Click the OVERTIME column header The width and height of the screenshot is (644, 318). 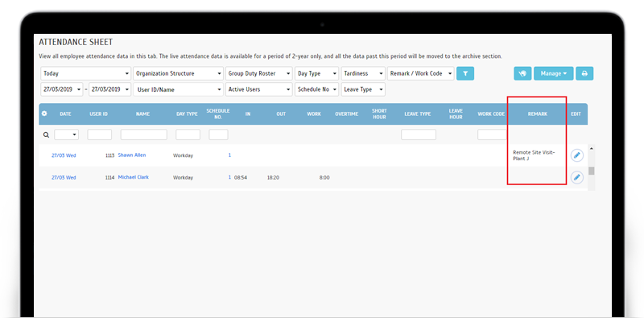(x=347, y=114)
